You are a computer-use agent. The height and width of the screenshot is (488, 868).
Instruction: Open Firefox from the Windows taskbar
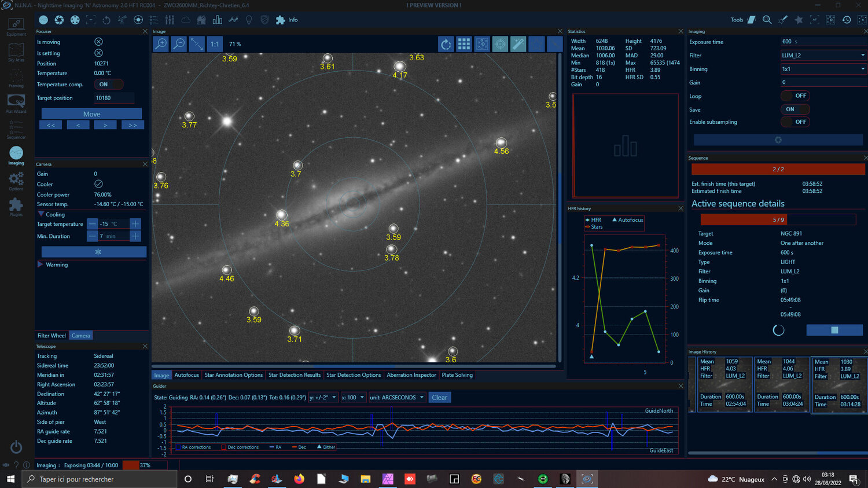coord(299,479)
